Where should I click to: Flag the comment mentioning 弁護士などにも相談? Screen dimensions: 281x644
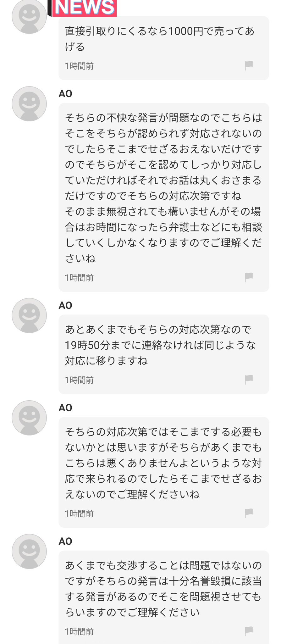click(249, 277)
